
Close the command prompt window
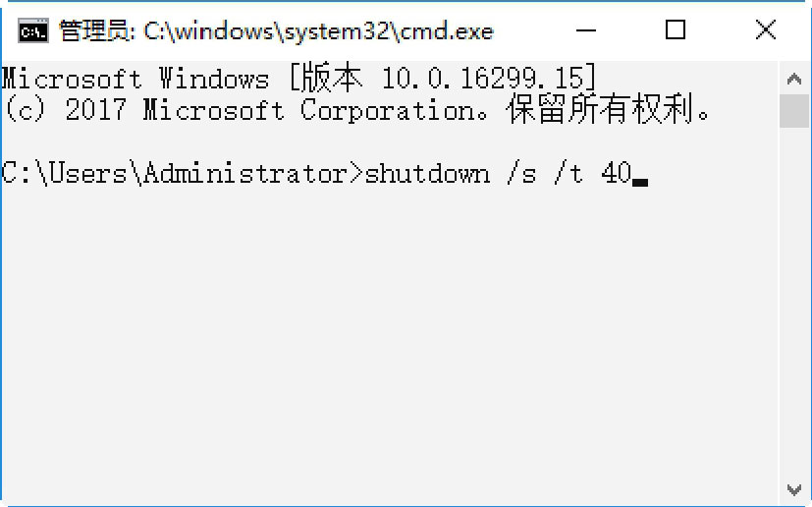(766, 30)
